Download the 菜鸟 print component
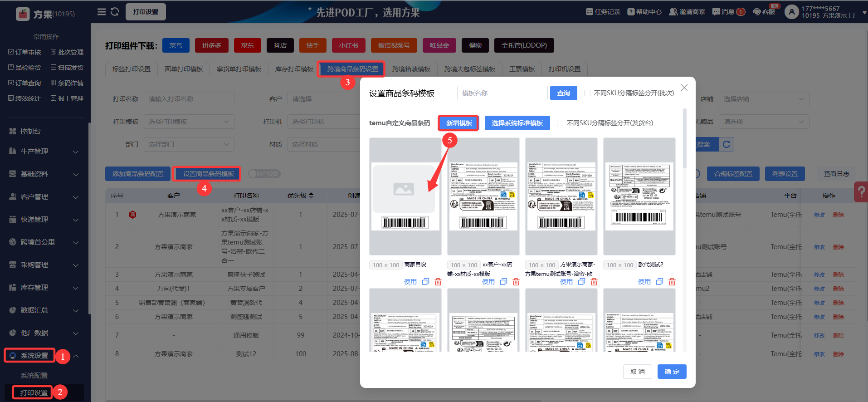Viewport: 868px width, 402px height. [x=176, y=45]
